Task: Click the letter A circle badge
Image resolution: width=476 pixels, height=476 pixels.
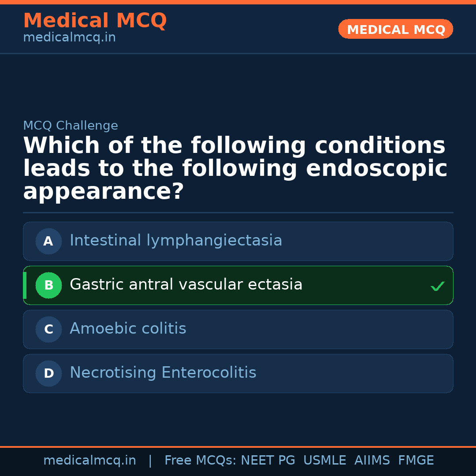Action: (48, 241)
